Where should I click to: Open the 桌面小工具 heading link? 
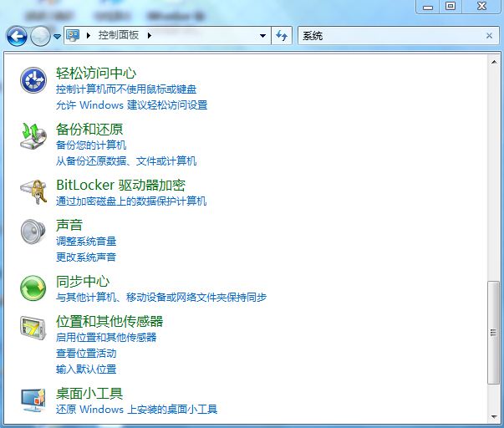[x=89, y=393]
